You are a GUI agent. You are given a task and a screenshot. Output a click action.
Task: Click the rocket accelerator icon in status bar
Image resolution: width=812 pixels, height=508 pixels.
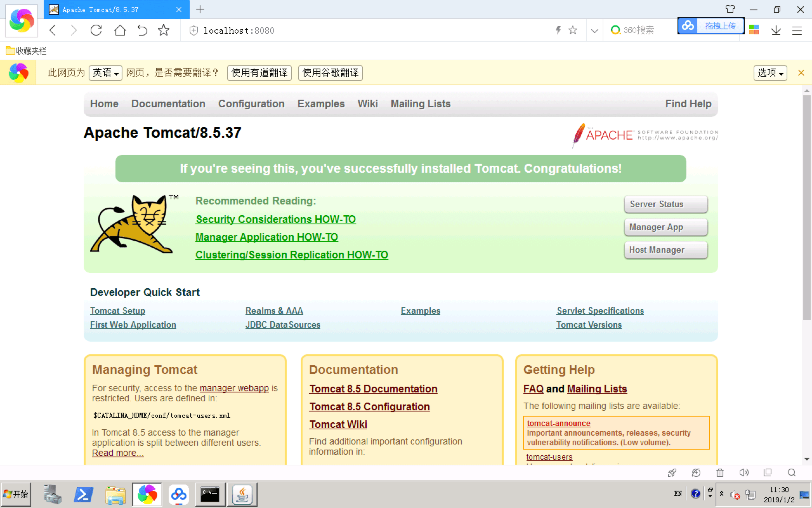coord(672,473)
